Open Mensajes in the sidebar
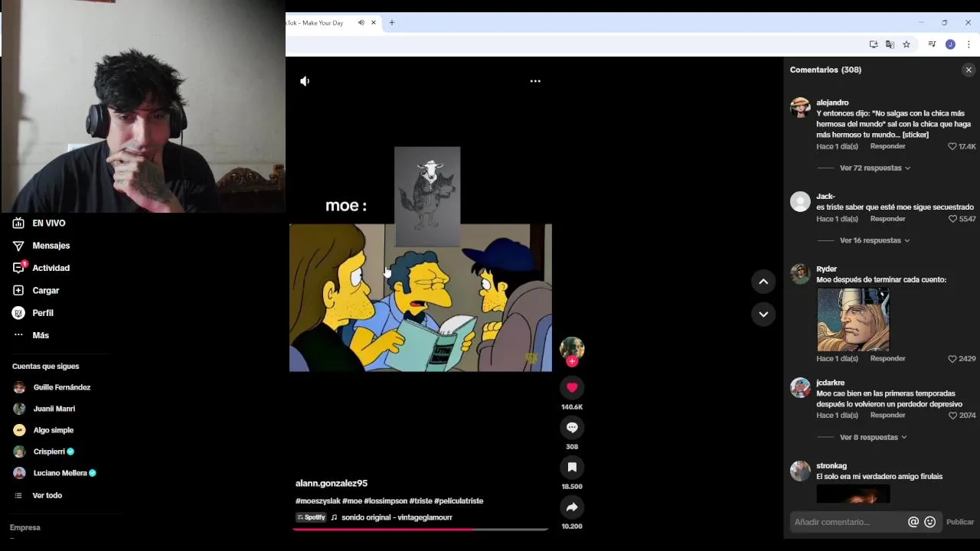980x551 pixels. (41, 246)
